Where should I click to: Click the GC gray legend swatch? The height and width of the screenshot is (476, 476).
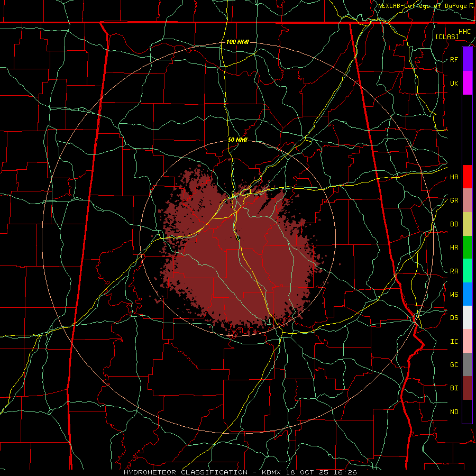(x=467, y=364)
